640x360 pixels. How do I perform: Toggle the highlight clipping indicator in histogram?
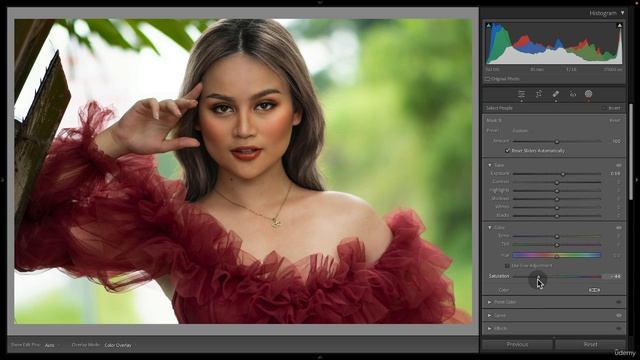pyautogui.click(x=620, y=25)
